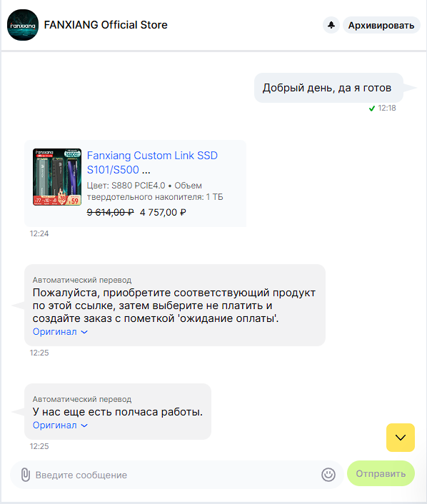Click the FANXIANG Official Store title

pos(106,25)
